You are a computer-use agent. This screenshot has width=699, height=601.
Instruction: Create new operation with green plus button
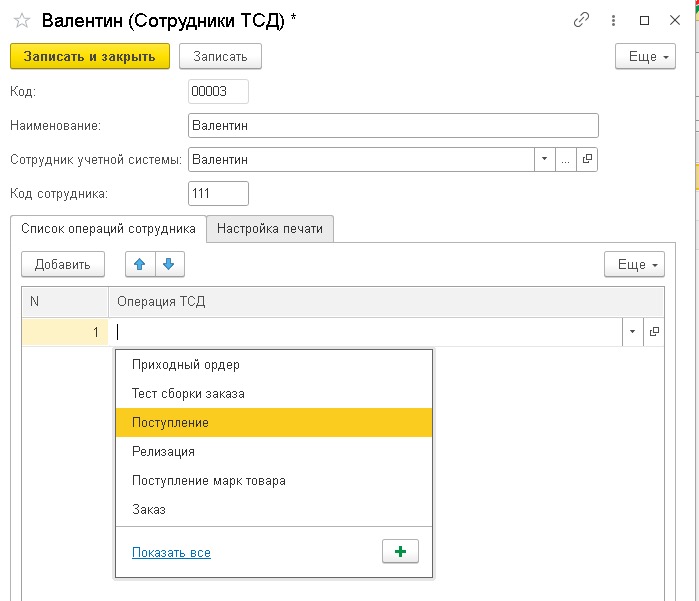(x=400, y=552)
